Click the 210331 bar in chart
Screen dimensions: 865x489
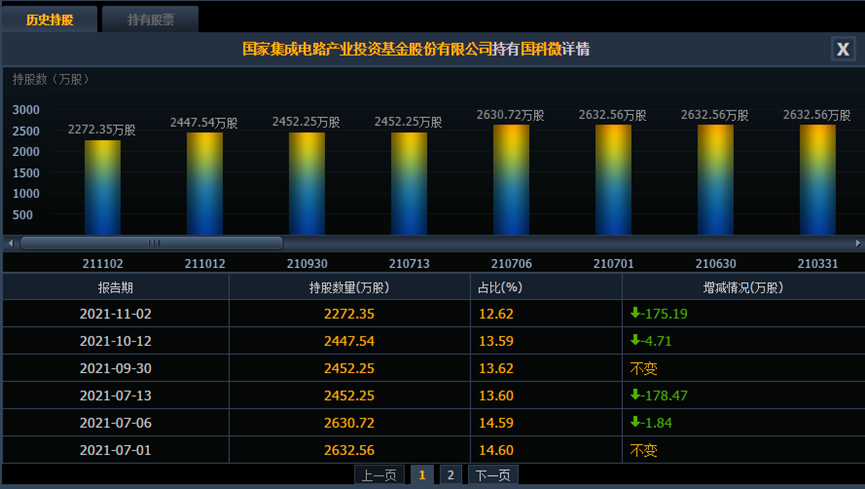point(818,180)
